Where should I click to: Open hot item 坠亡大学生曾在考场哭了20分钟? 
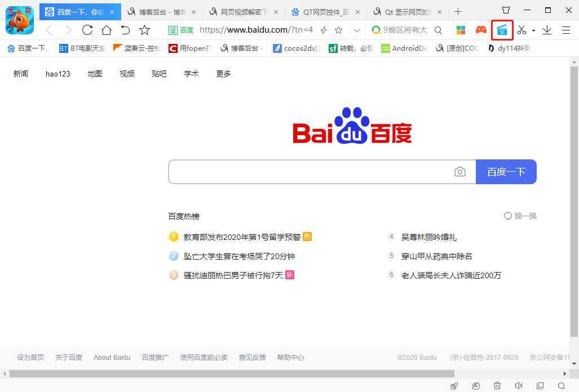click(x=239, y=256)
